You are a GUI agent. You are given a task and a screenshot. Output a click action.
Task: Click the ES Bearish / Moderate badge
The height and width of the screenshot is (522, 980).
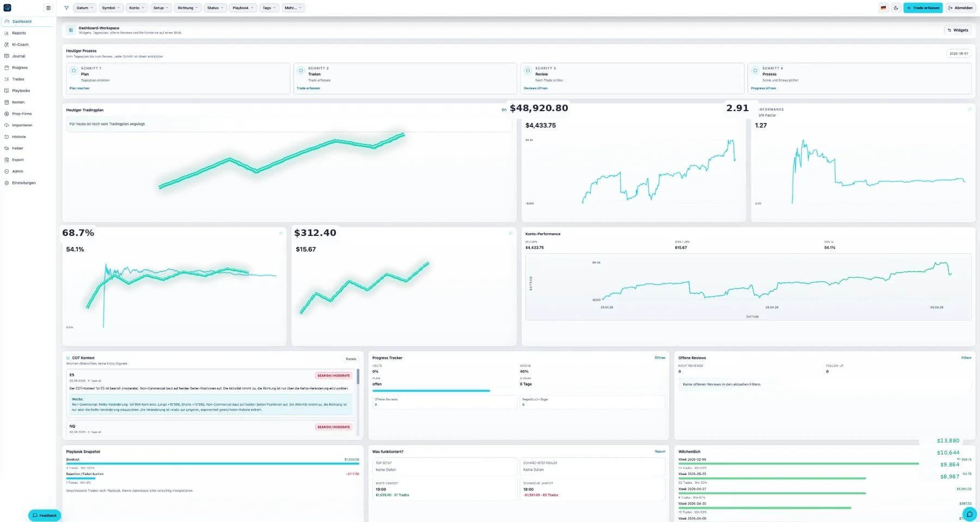pos(334,375)
